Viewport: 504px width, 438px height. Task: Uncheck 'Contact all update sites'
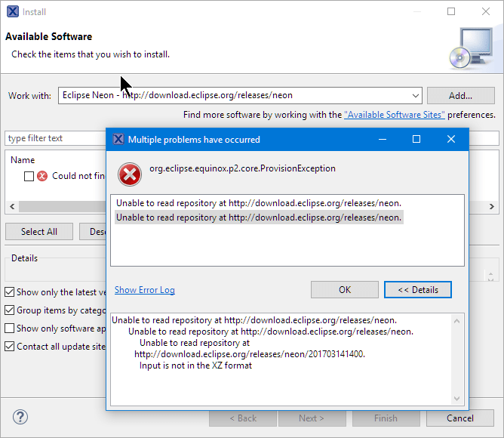(x=10, y=347)
